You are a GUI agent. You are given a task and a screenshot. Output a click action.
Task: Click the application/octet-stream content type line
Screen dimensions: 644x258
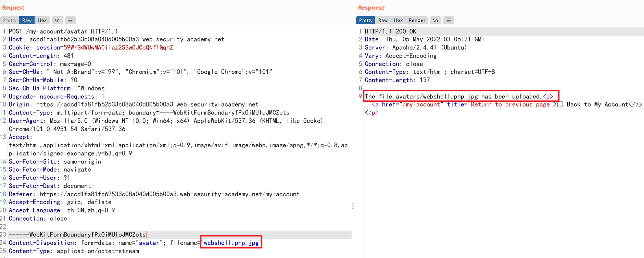coord(74,251)
